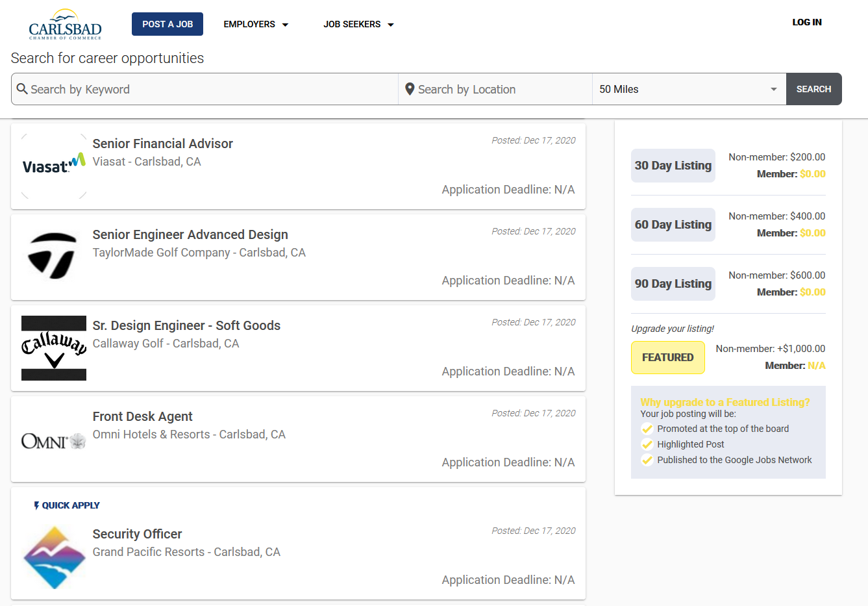Click checkmark beside 'Published to the Google Jobs'
Image resolution: width=868 pixels, height=606 pixels.
pyautogui.click(x=647, y=460)
